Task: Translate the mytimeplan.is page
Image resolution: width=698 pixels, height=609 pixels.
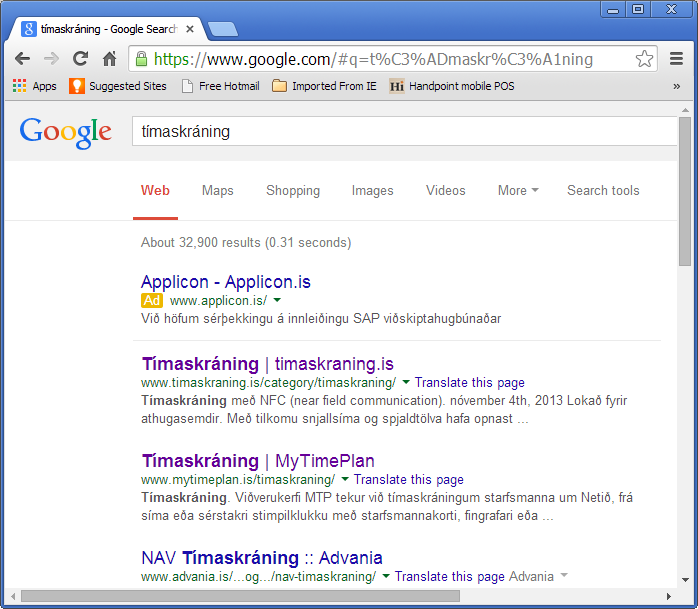Action: coord(409,479)
